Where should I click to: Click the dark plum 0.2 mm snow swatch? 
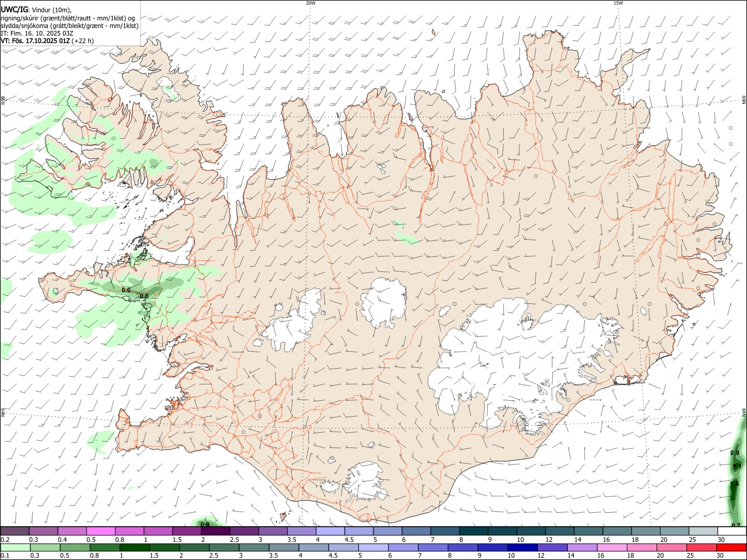tap(15, 531)
